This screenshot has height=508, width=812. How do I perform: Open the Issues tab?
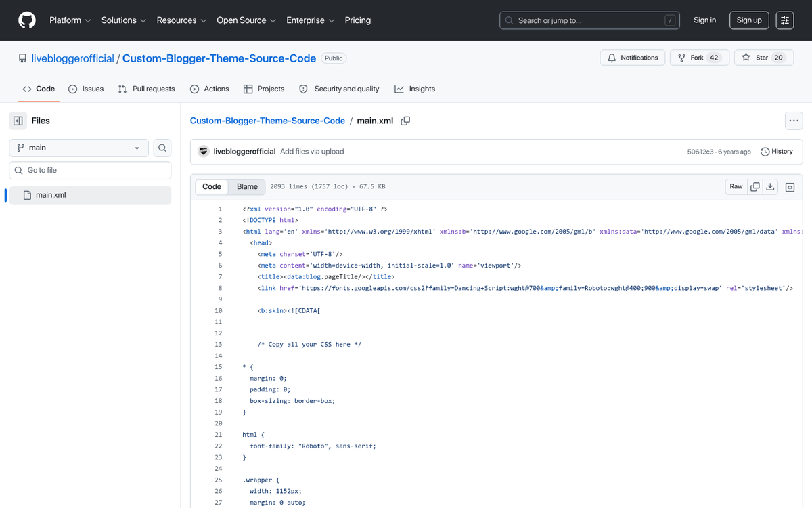point(86,89)
